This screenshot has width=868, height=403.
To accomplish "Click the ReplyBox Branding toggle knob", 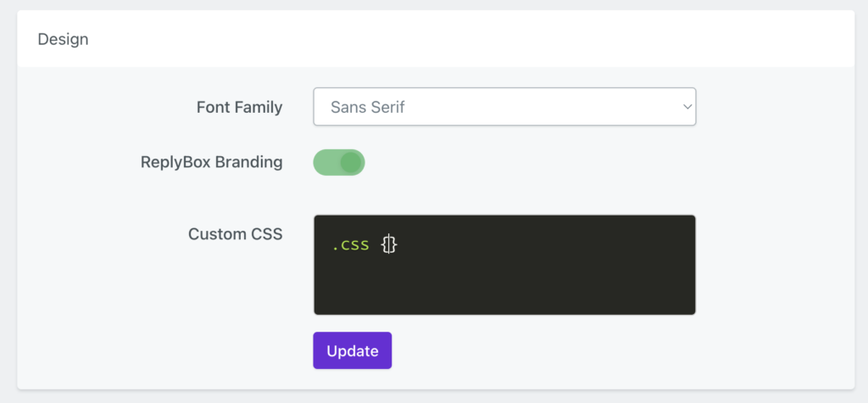I will [351, 162].
